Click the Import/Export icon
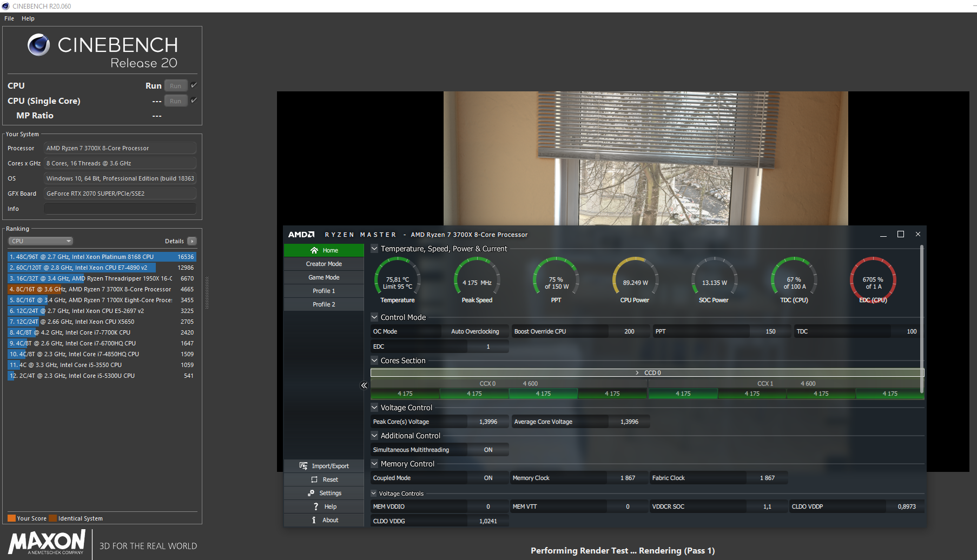 pyautogui.click(x=303, y=466)
